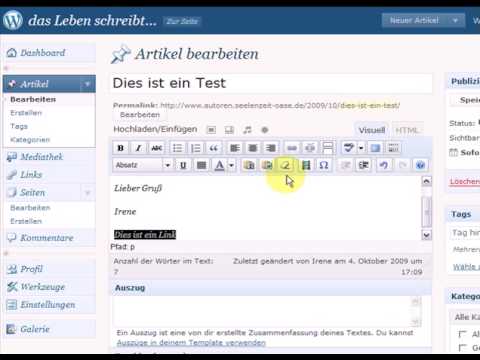This screenshot has width=480, height=360.
Task: Click the Zur Seite button
Action: point(182,21)
